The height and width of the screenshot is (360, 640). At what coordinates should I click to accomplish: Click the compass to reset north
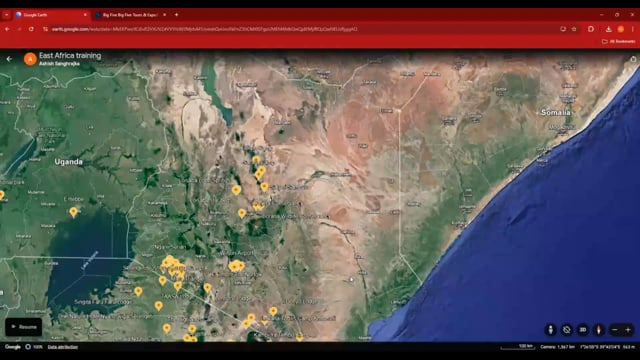(x=599, y=330)
